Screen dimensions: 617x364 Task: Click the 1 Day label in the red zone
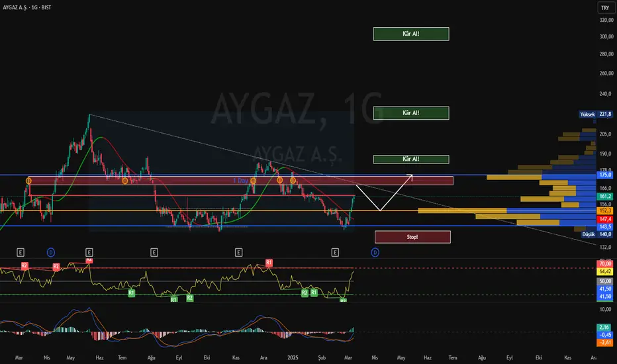(x=240, y=181)
